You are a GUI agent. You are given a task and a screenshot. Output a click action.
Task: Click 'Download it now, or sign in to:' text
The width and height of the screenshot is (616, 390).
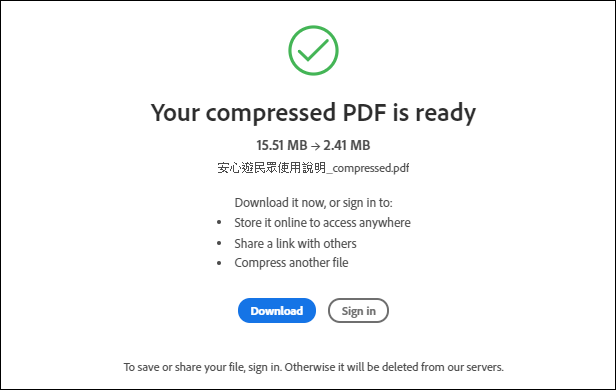pos(313,203)
